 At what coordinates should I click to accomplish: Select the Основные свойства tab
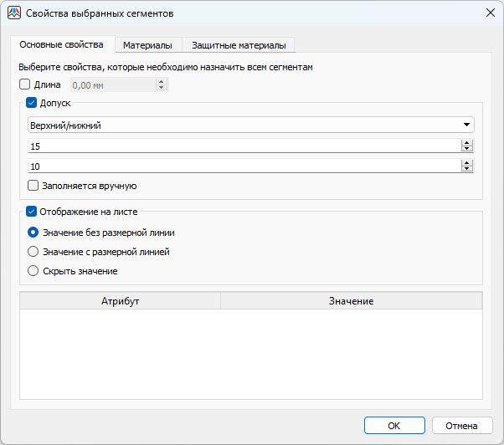[x=61, y=44]
